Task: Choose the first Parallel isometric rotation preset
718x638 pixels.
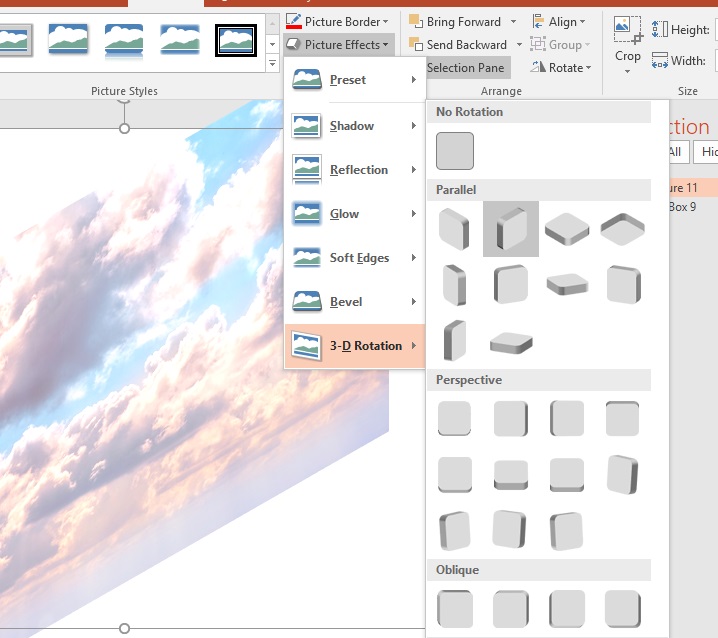Action: tap(454, 229)
